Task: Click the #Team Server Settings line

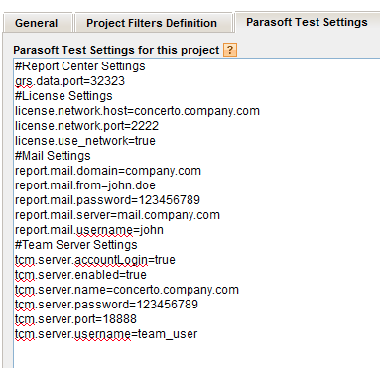Action: [x=76, y=245]
